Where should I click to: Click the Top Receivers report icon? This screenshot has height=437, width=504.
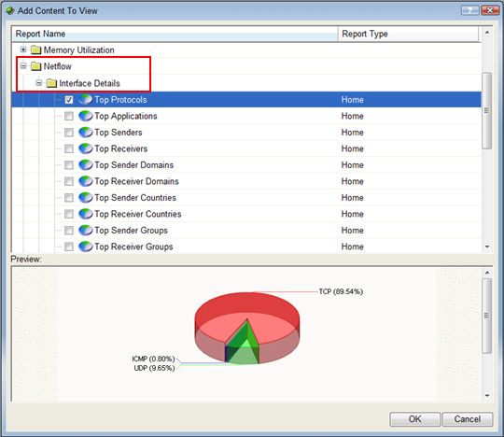[x=86, y=148]
